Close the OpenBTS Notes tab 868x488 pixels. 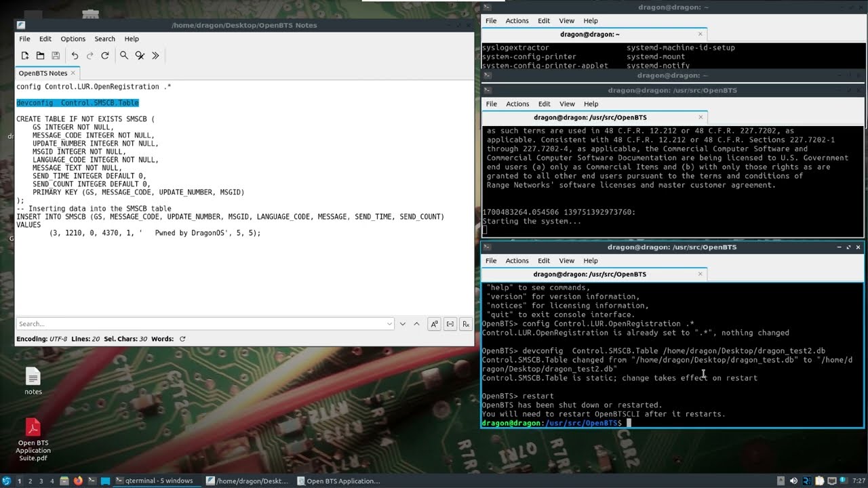73,73
